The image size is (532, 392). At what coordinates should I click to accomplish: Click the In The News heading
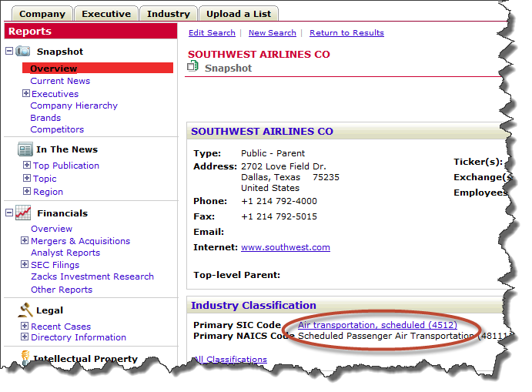pos(67,149)
